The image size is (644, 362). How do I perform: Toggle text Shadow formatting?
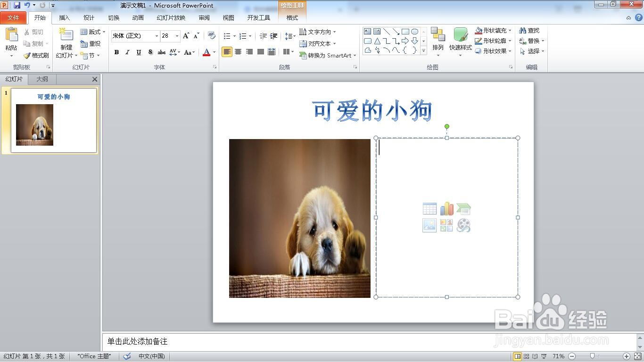pyautogui.click(x=150, y=52)
